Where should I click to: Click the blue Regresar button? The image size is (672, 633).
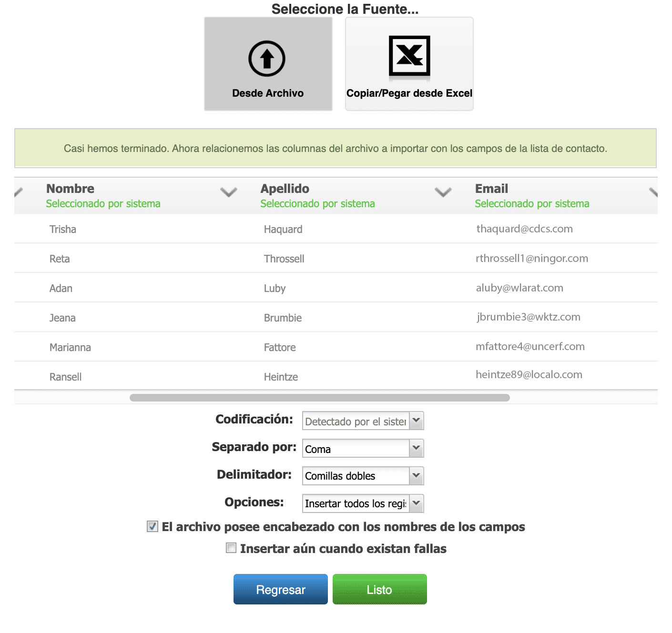281,589
